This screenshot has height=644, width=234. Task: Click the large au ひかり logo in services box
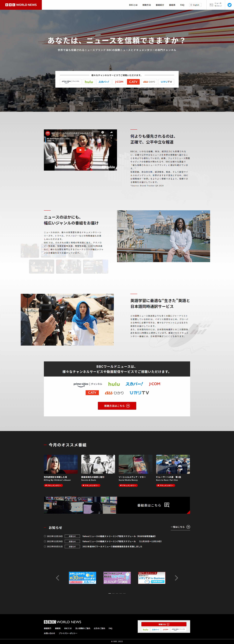(114, 393)
